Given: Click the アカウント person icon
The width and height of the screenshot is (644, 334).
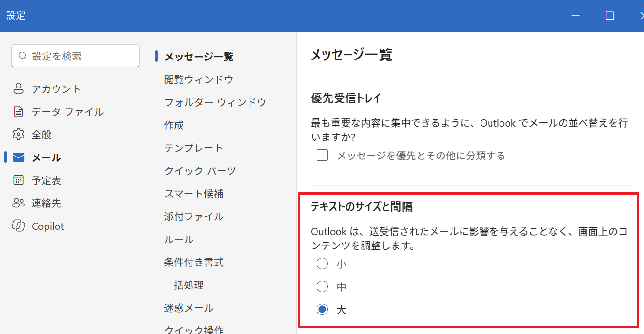Looking at the screenshot, I should 19,89.
